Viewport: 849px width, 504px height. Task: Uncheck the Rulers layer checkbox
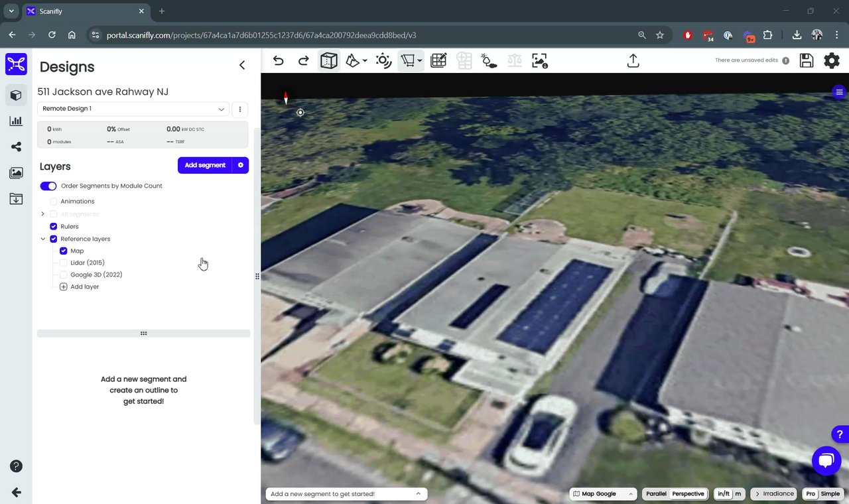pos(54,227)
